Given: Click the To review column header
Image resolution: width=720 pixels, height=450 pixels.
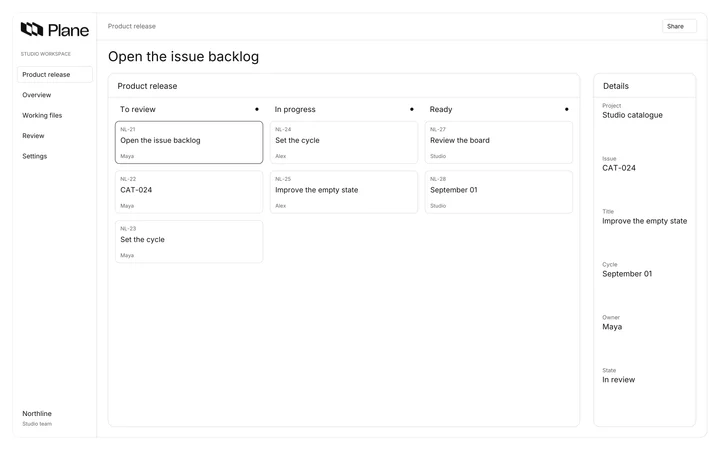Looking at the screenshot, I should [138, 109].
